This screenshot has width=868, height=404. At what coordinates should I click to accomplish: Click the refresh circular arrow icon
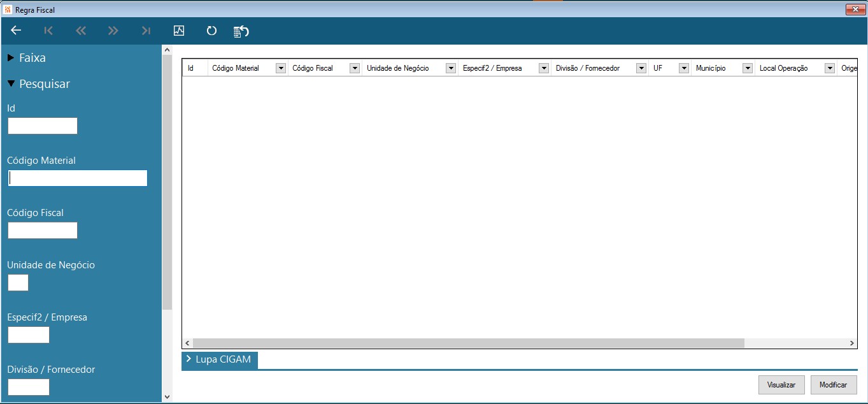tap(211, 31)
